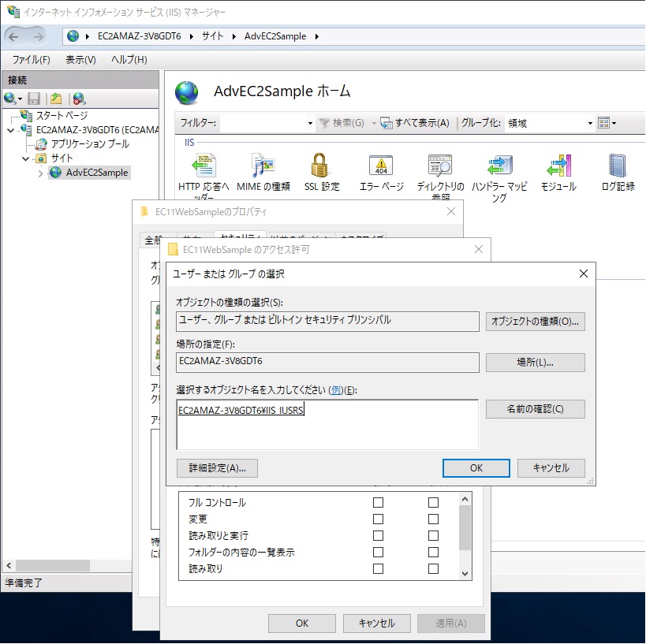646x644 pixels.
Task: Click the view mode icon beside グループ化
Action: coord(603,123)
